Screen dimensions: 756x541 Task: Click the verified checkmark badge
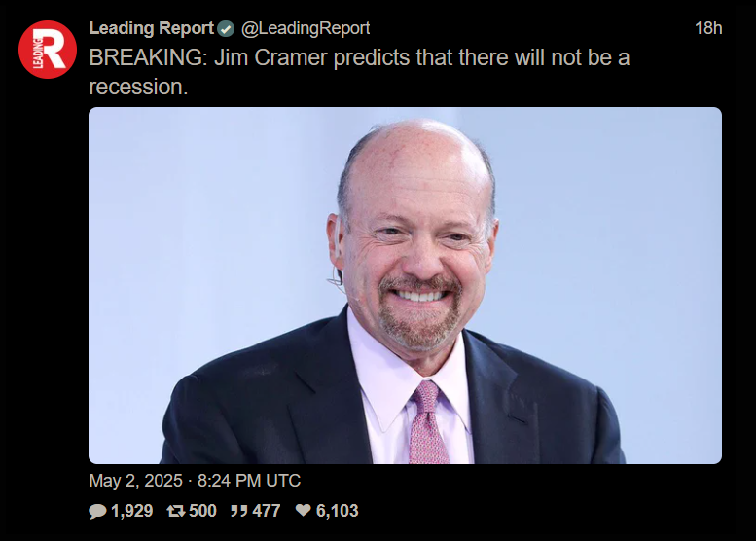coord(225,29)
